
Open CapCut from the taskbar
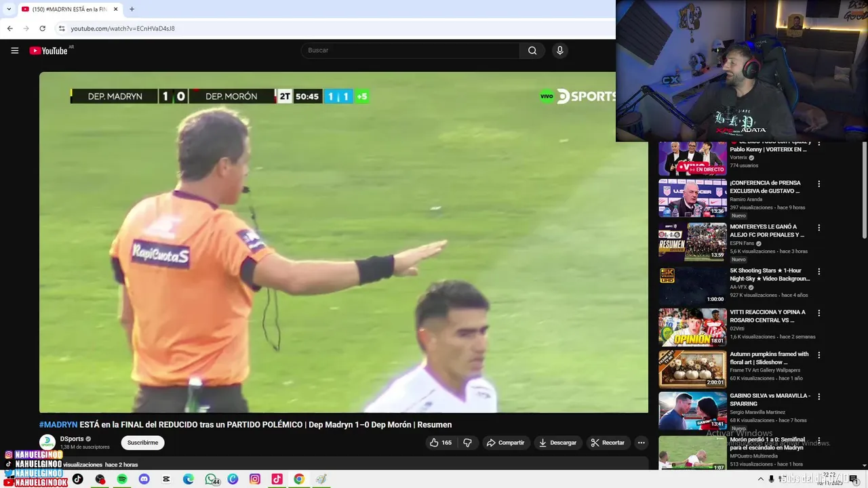point(166,479)
